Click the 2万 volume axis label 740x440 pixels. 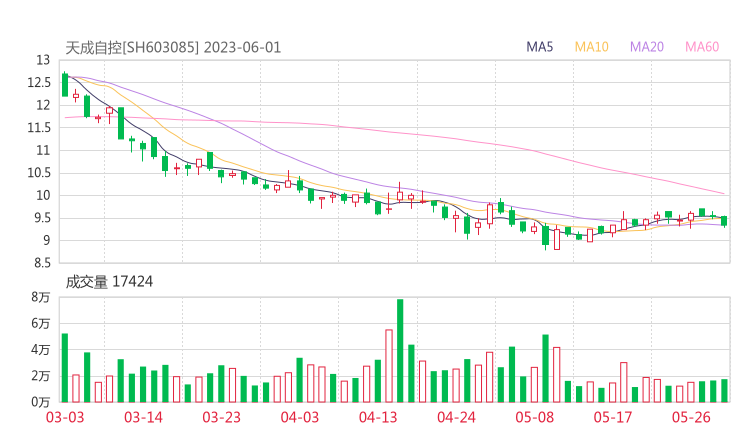(x=41, y=376)
